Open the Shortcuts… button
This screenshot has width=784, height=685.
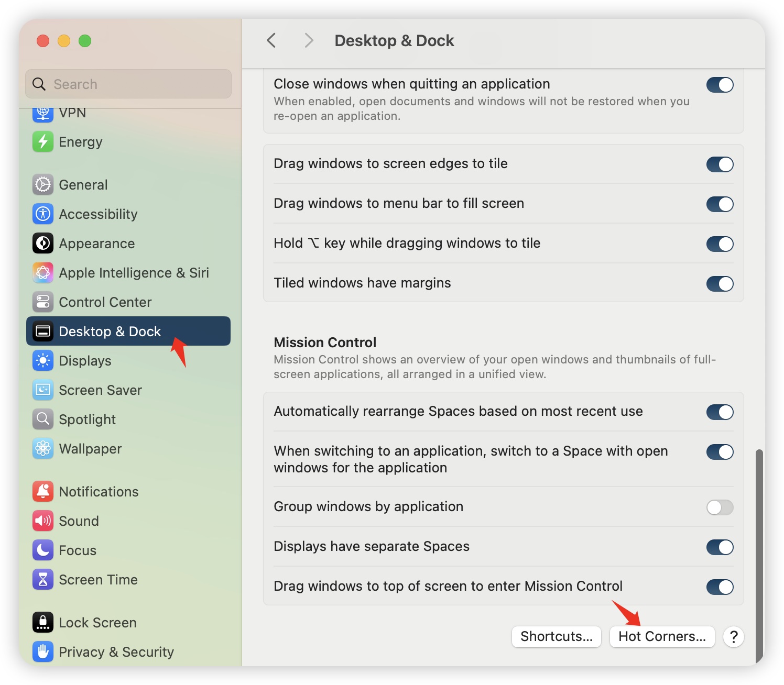coord(557,637)
